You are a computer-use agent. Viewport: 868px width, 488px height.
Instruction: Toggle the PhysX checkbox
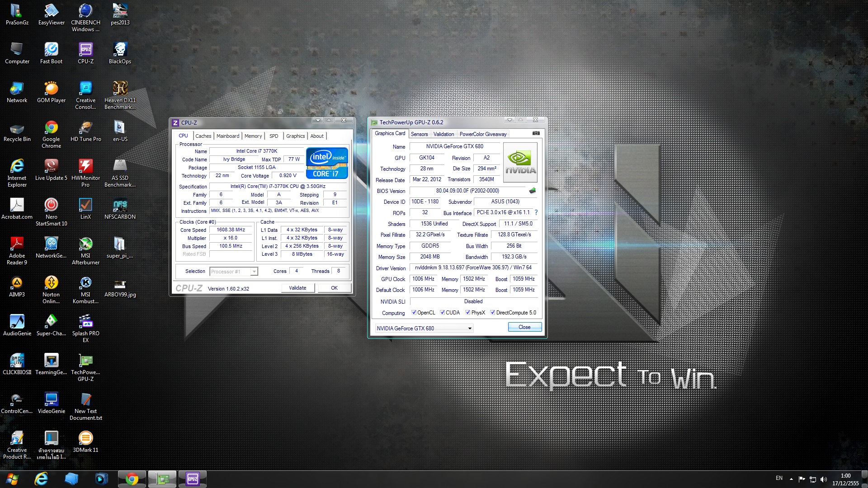coord(468,313)
